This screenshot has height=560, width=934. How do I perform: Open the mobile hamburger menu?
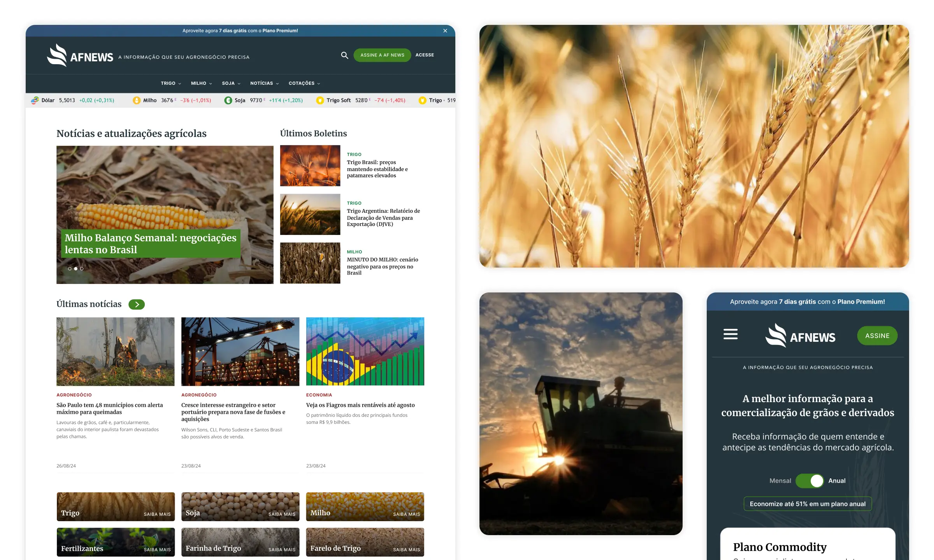(x=730, y=334)
